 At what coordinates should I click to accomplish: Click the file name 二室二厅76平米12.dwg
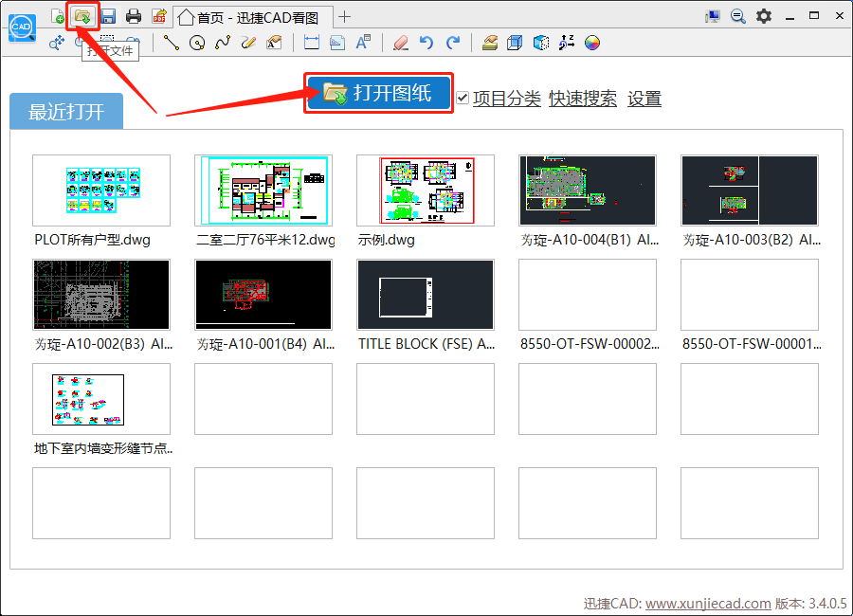(265, 240)
